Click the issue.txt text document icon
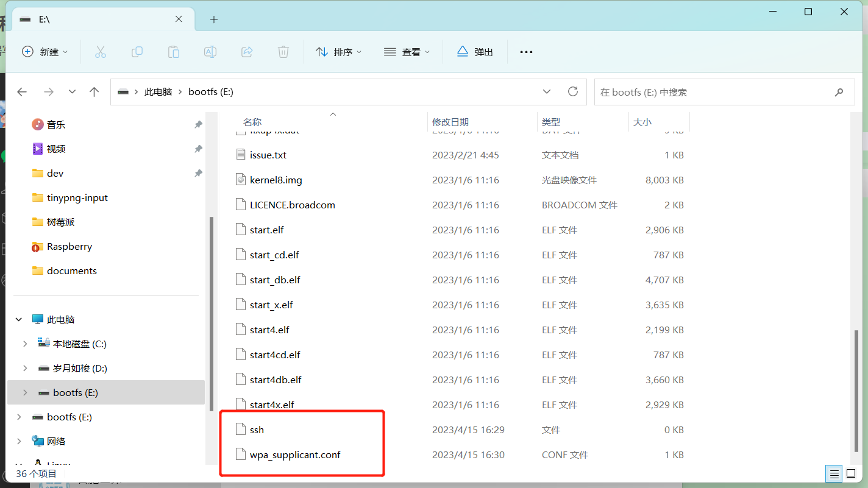Image resolution: width=868 pixels, height=488 pixels. pos(240,155)
